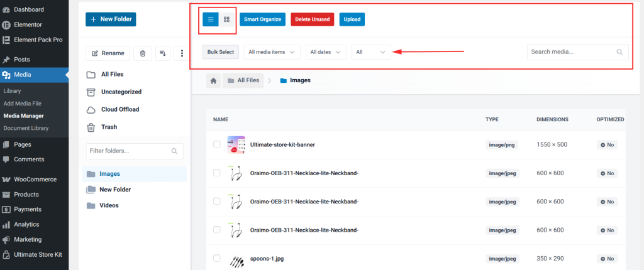Click the Elementor sidebar icon
Screen dimensions: 644x270
tap(6, 24)
